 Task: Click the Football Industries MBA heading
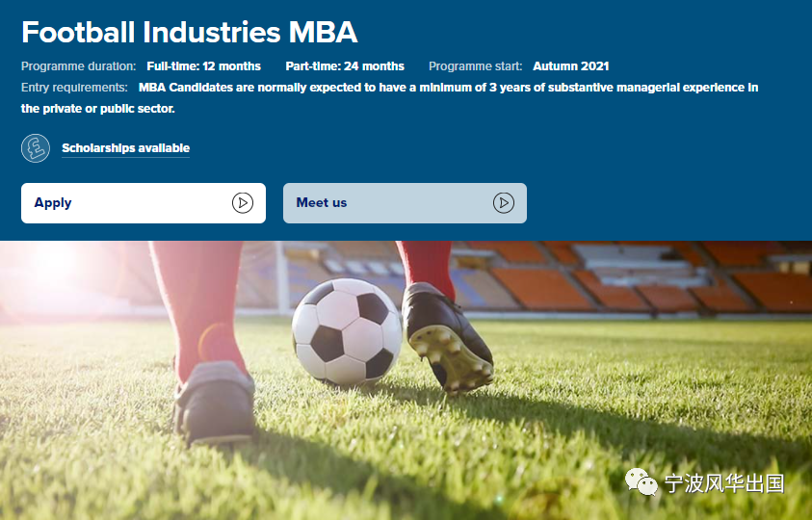[190, 32]
